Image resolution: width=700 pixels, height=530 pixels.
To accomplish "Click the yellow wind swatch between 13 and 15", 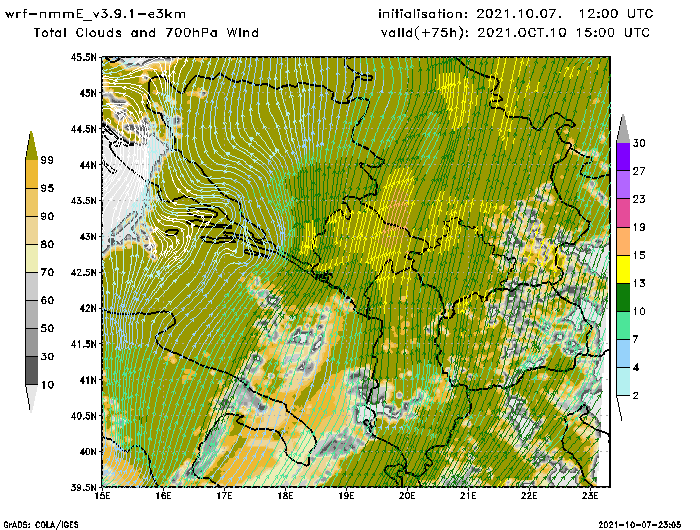I will pyautogui.click(x=623, y=269).
